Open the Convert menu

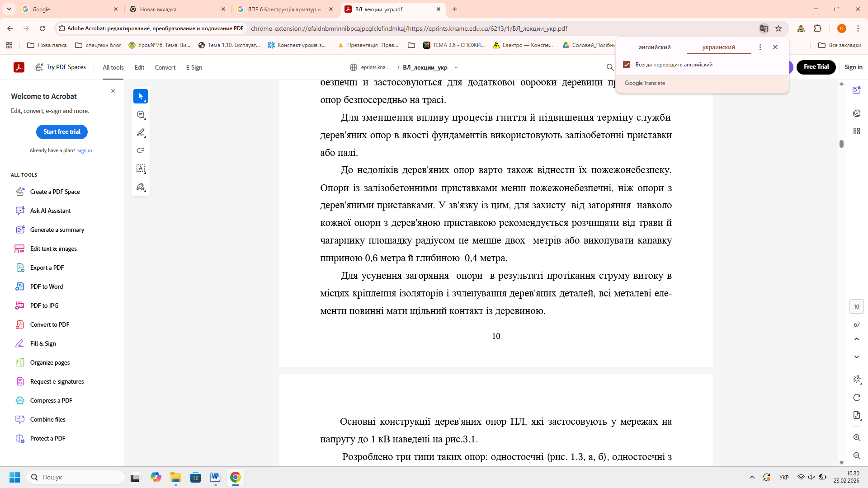pyautogui.click(x=165, y=67)
